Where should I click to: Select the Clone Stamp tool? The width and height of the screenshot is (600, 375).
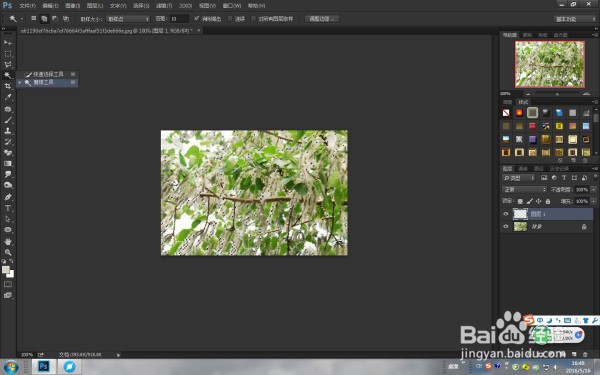pos(8,131)
